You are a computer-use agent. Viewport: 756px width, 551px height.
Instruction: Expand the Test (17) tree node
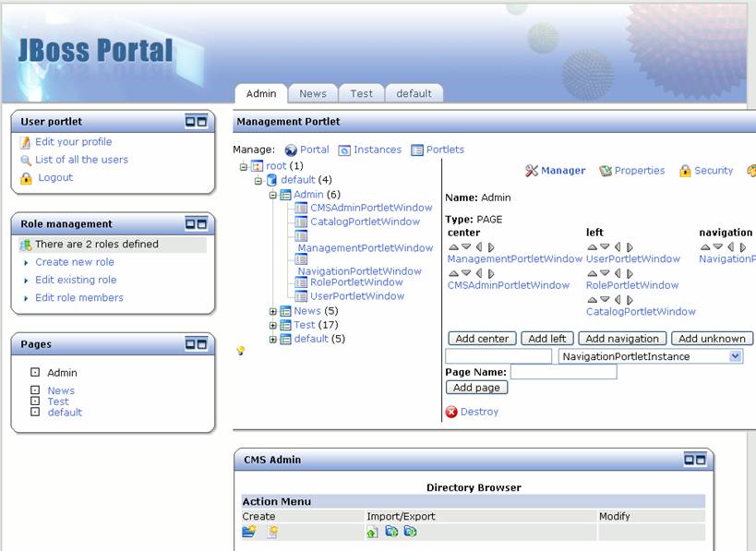click(273, 326)
